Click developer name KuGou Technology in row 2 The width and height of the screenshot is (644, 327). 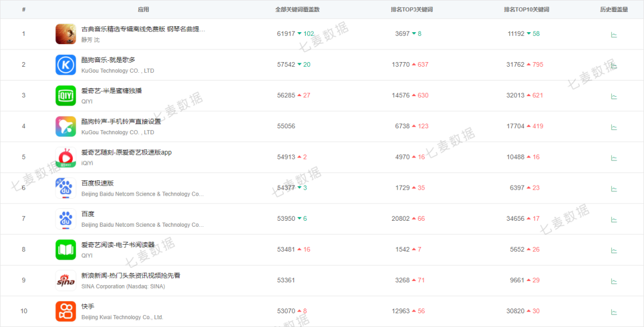tap(117, 70)
